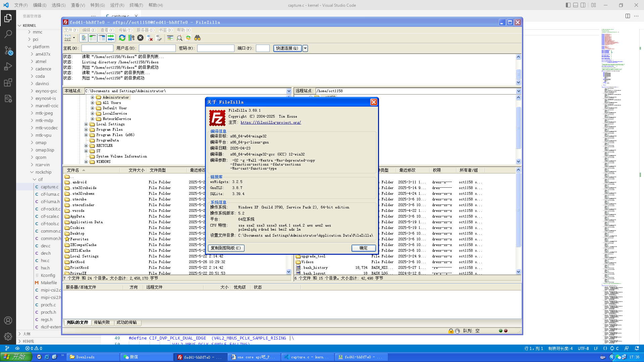
Task: Click the 确定 OK button in About dialog
Action: (364, 248)
